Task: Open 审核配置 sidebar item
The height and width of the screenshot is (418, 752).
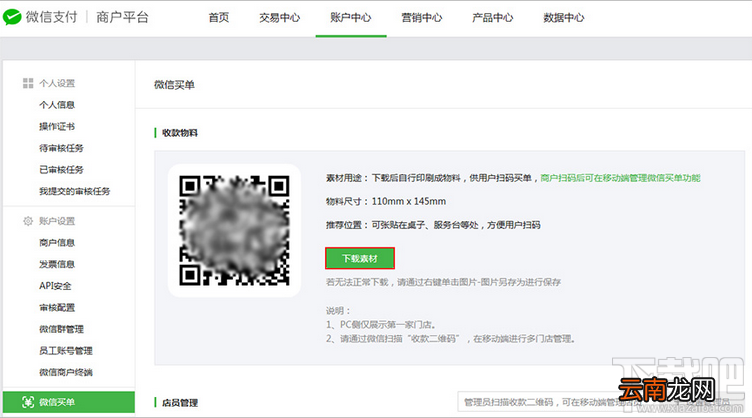Action: 57,307
